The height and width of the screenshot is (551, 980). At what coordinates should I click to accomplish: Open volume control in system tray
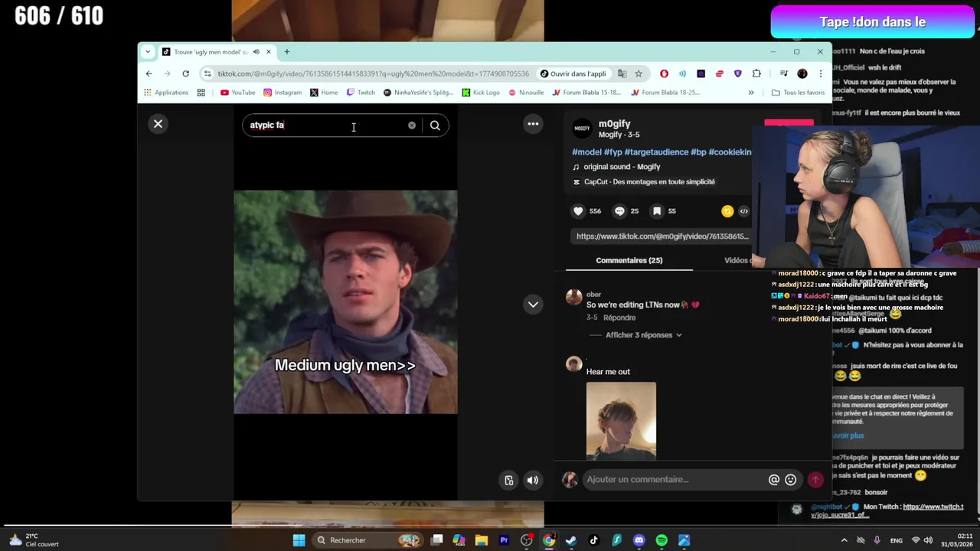929,540
